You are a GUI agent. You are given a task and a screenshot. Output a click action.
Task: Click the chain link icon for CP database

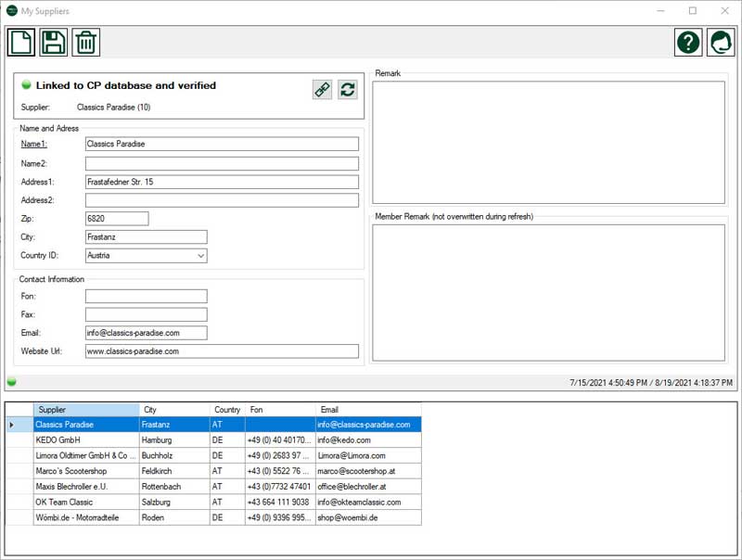click(x=322, y=89)
